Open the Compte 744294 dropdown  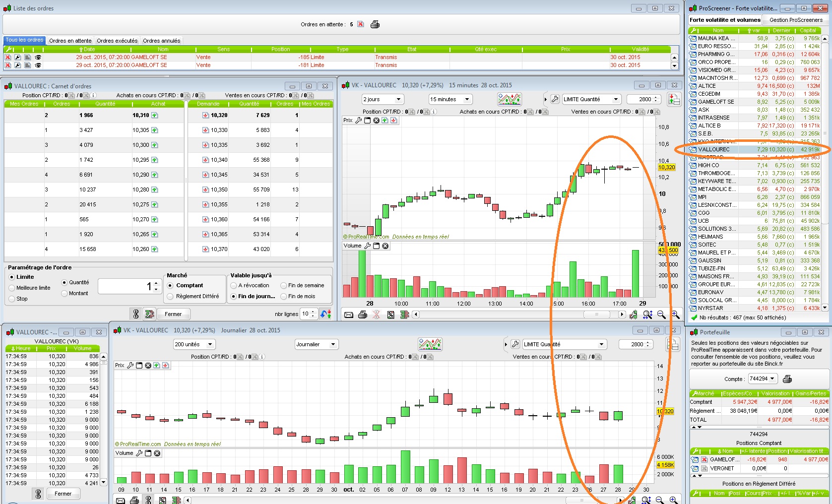pos(763,378)
